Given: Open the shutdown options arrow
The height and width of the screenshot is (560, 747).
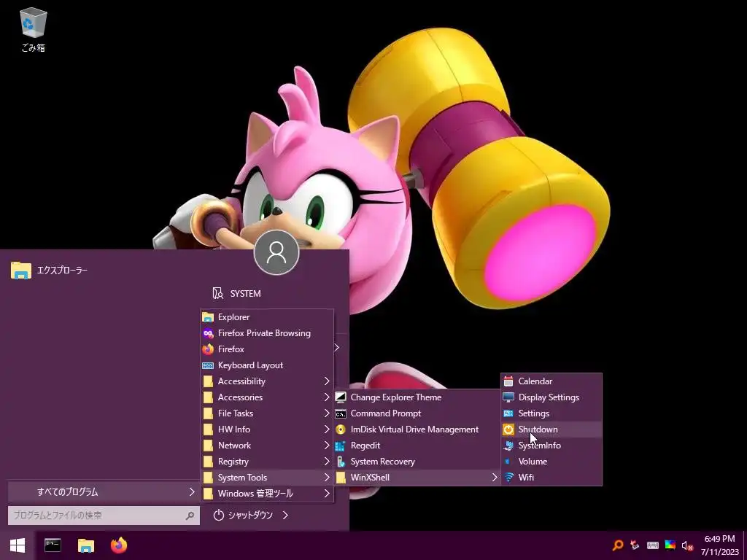Looking at the screenshot, I should [285, 516].
